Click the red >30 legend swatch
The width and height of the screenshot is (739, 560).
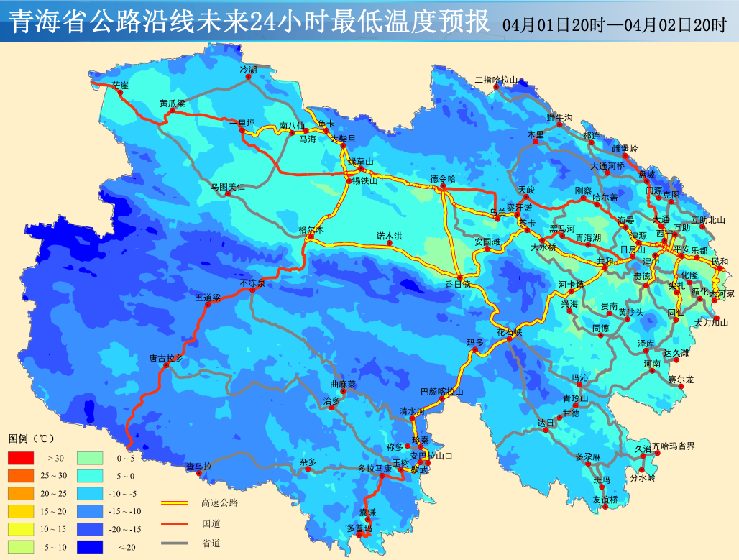(x=21, y=457)
